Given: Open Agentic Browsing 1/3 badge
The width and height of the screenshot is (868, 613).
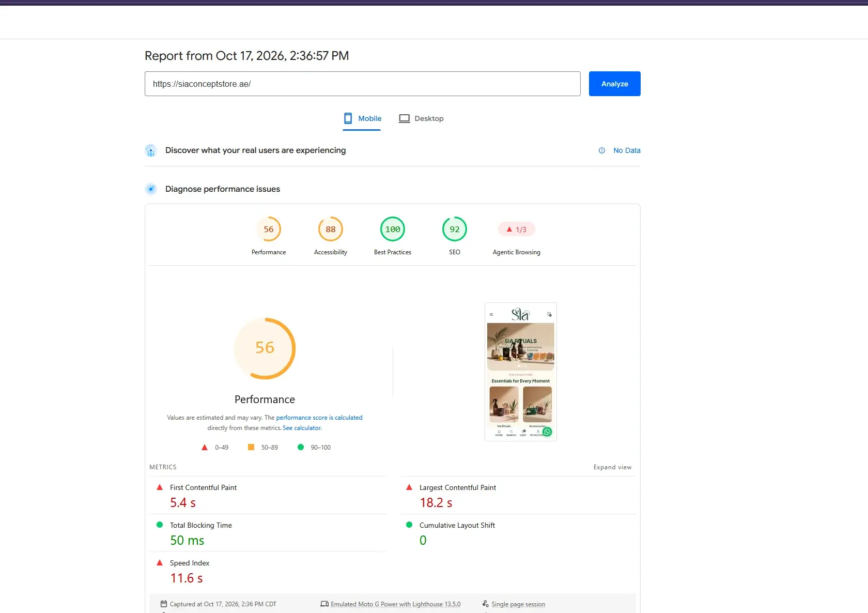Looking at the screenshot, I should coord(517,229).
